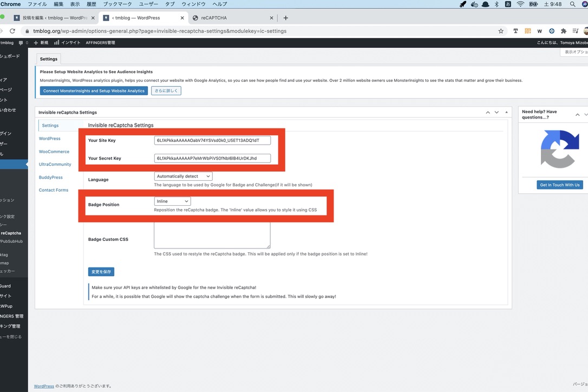The width and height of the screenshot is (588, 392).
Task: Open the ヘルプ menu
Action: (220, 4)
